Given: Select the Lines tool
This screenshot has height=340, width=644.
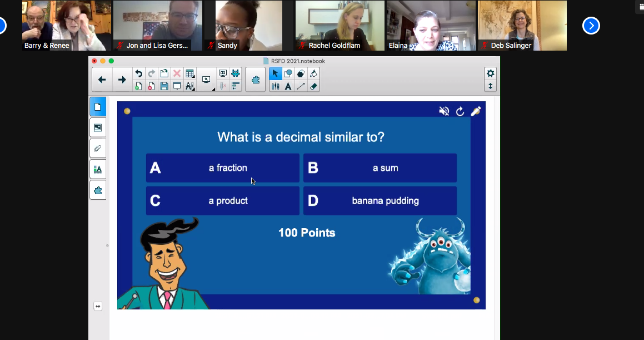Looking at the screenshot, I should (301, 86).
